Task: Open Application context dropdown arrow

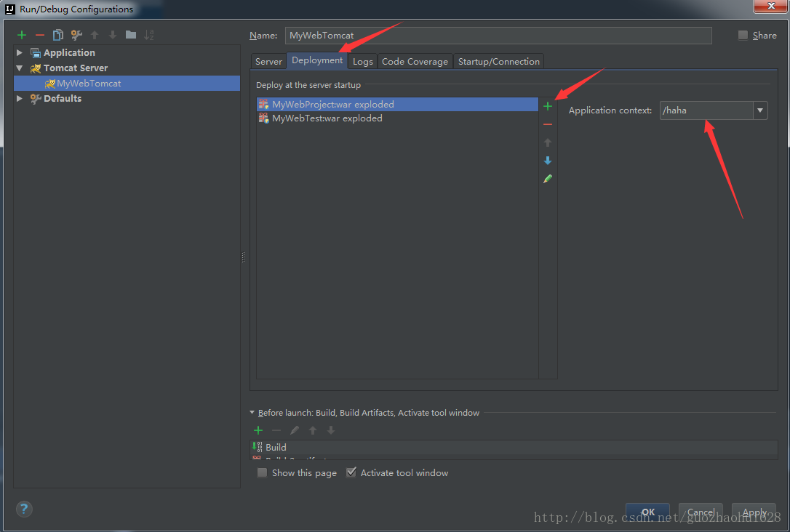Action: point(759,110)
